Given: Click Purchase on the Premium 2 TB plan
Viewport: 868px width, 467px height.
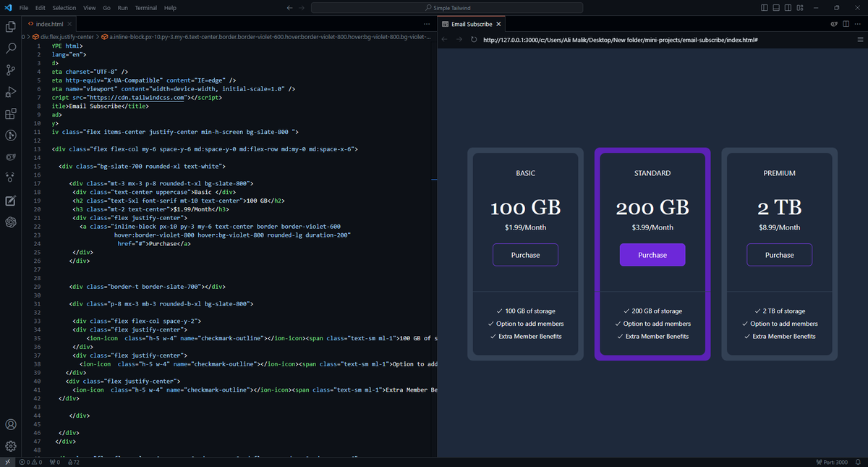Looking at the screenshot, I should 780,255.
